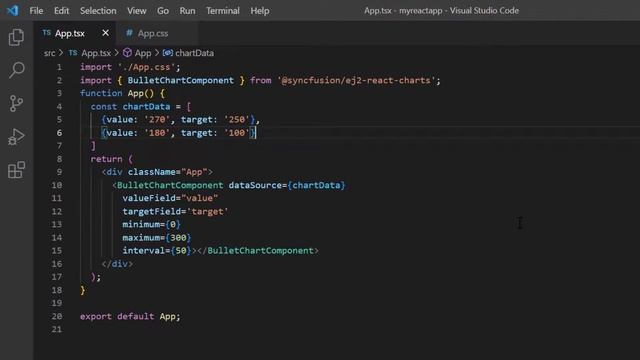Expand the src breadcrumb segment
Viewport: 640px width, 360px height.
(x=49, y=53)
